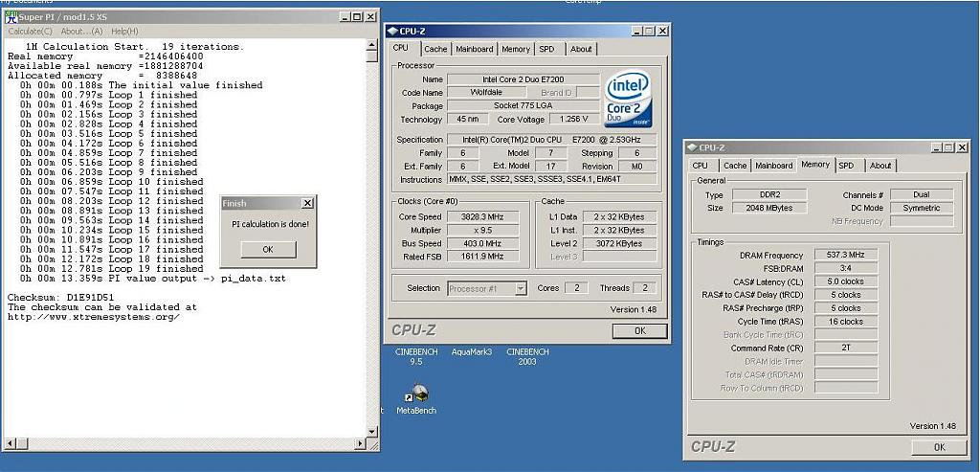Open the AquaMark3 desktop shortcut
The height and width of the screenshot is (472, 980).
472,352
